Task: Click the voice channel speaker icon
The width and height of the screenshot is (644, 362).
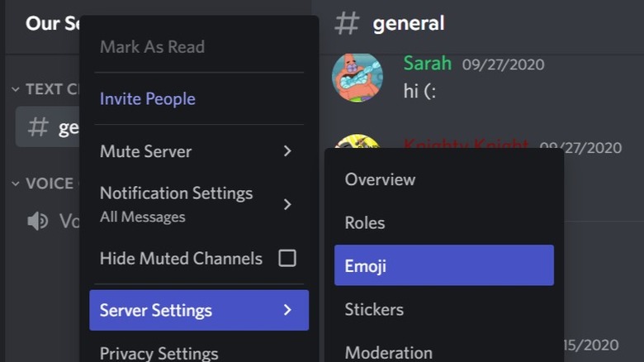Action: pyautogui.click(x=37, y=221)
